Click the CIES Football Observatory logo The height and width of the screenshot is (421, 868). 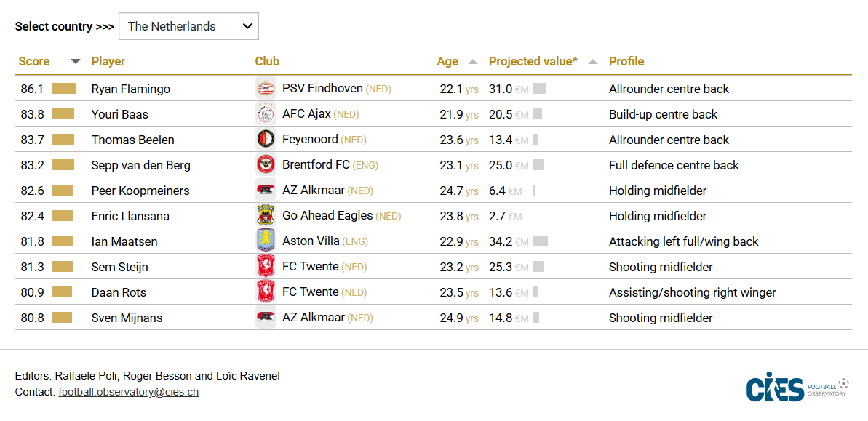(797, 388)
